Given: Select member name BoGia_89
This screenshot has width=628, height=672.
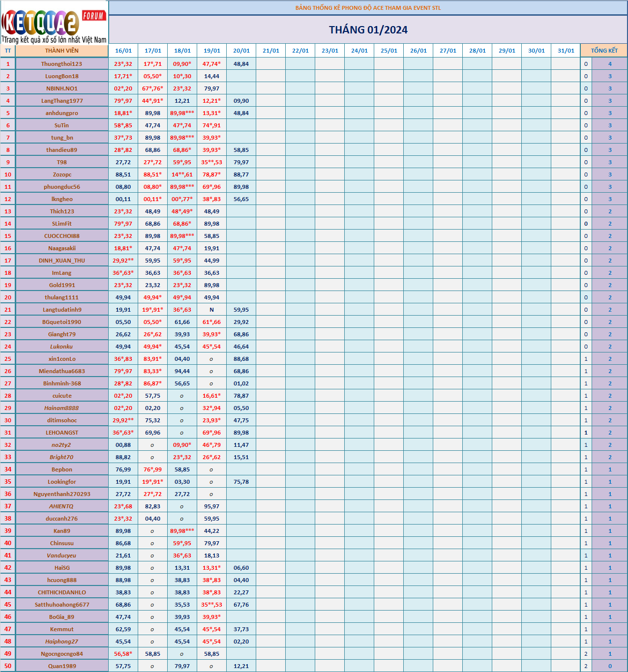Looking at the screenshot, I should [x=62, y=617].
